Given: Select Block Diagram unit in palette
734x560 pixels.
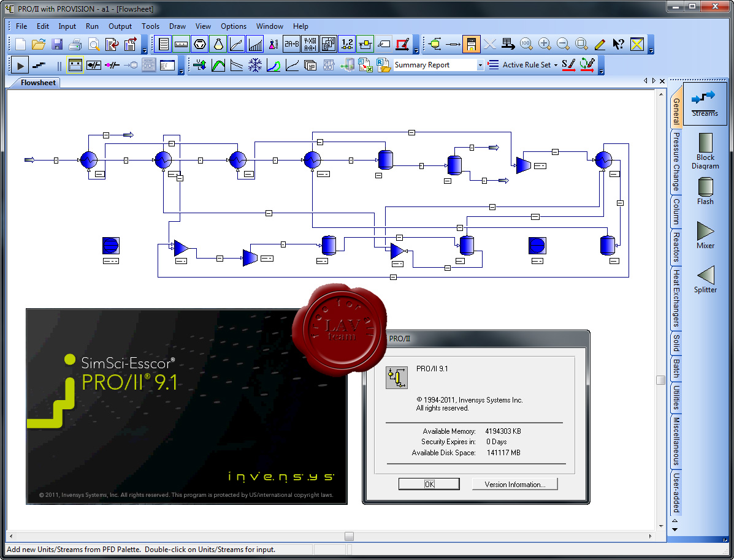Looking at the screenshot, I should coord(705,151).
